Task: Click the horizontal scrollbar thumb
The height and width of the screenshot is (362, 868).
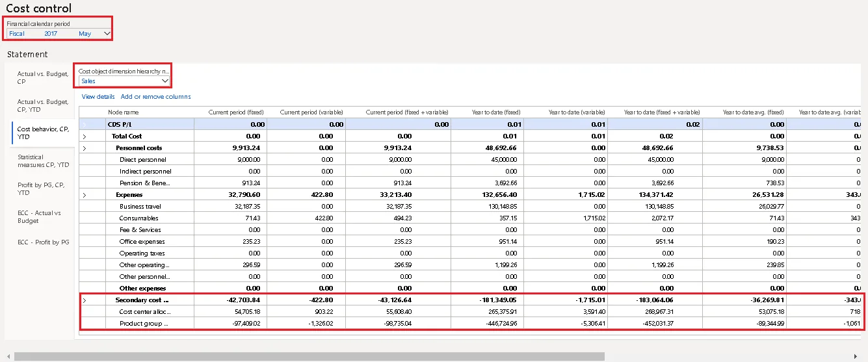Action: pyautogui.click(x=309, y=356)
